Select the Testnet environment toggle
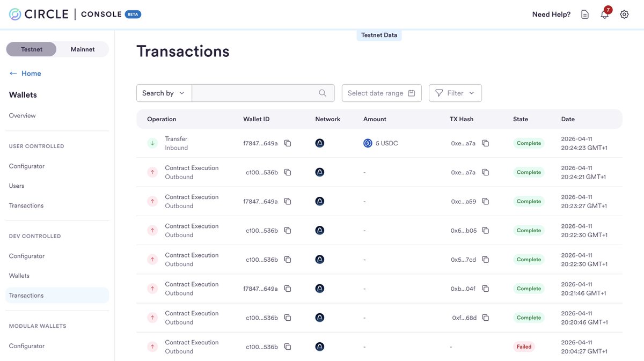 click(x=31, y=48)
